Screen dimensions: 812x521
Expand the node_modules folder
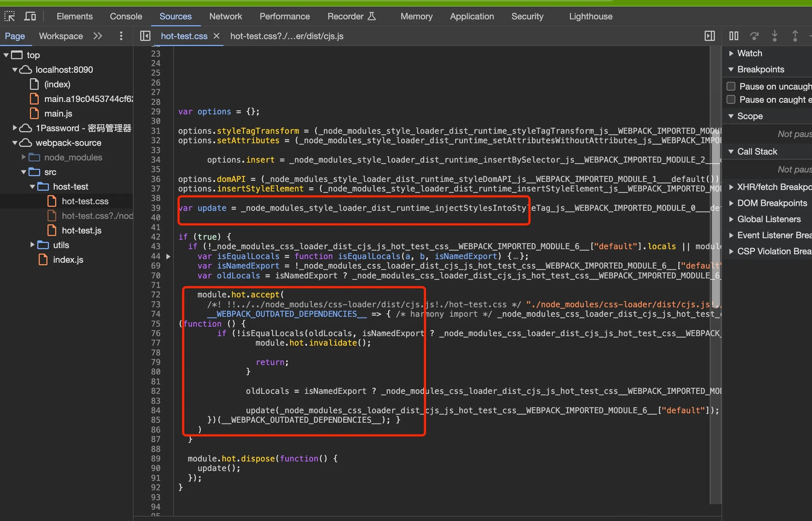[24, 157]
